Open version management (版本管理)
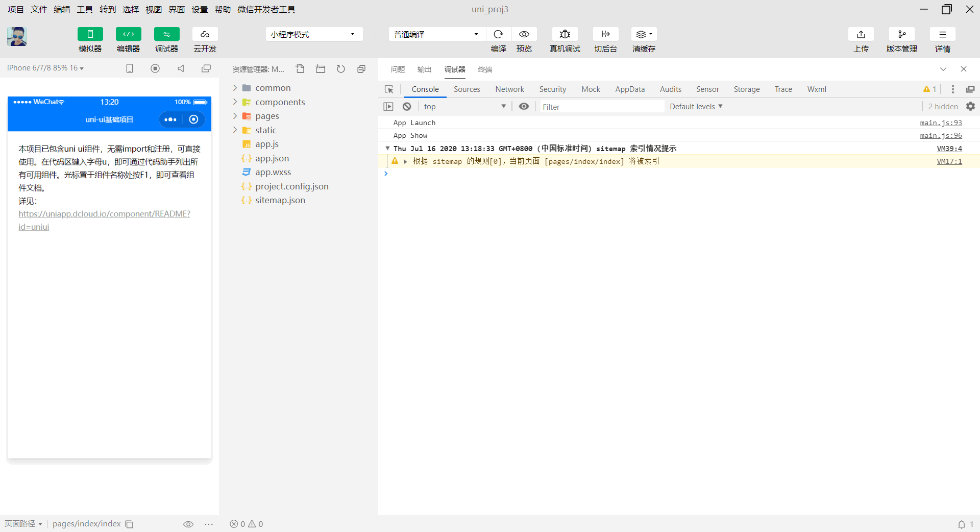Image resolution: width=980 pixels, height=532 pixels. (901, 34)
